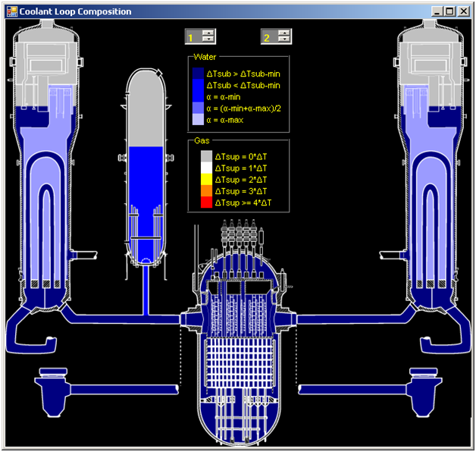Click the ΔTsup = 1*ΔT white swatch
This screenshot has width=476, height=452.
[206, 168]
